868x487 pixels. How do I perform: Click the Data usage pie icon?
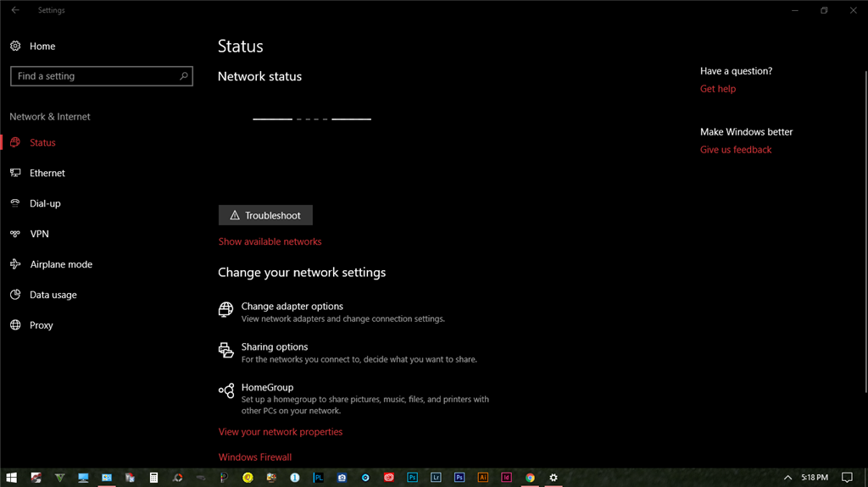[x=15, y=295]
